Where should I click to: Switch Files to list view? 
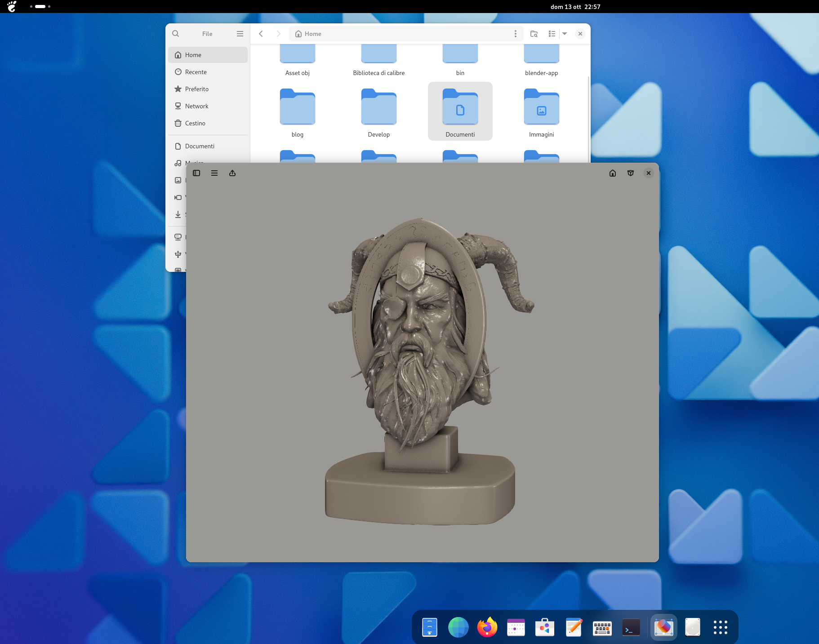click(552, 34)
